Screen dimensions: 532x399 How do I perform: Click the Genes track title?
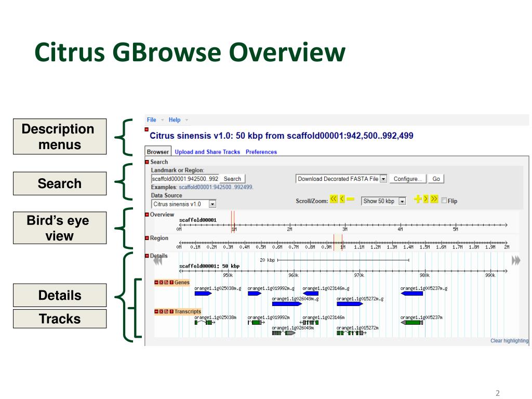(x=182, y=282)
